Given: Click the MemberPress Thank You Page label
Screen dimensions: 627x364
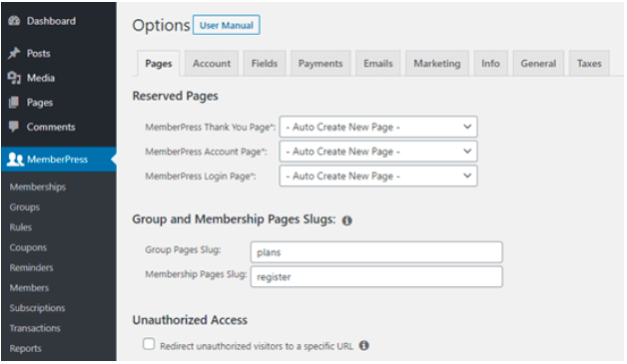Looking at the screenshot, I should 211,127.
